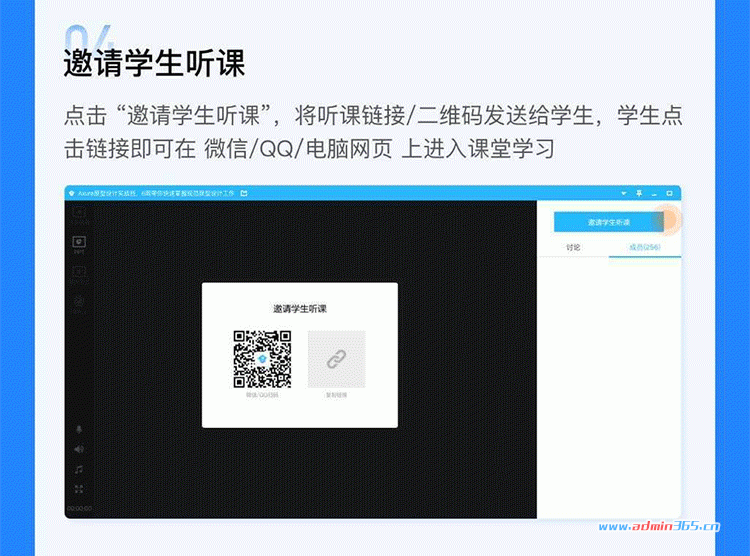This screenshot has height=556, width=750.
Task: Click the shield logo icon in title bar
Action: (x=72, y=193)
